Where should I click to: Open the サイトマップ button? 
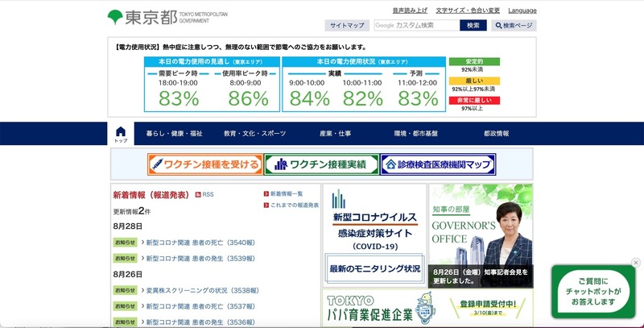[347, 26]
